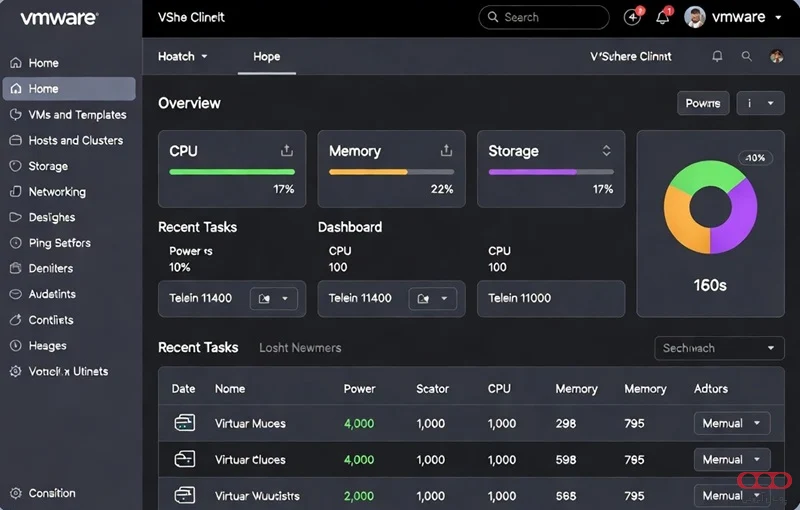Open Hosts and Clusters menu entry
This screenshot has height=510, width=800.
(x=76, y=140)
